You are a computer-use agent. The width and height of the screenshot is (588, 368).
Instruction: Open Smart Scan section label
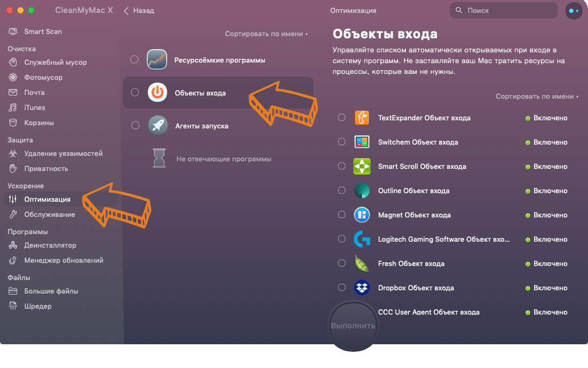pyautogui.click(x=43, y=31)
